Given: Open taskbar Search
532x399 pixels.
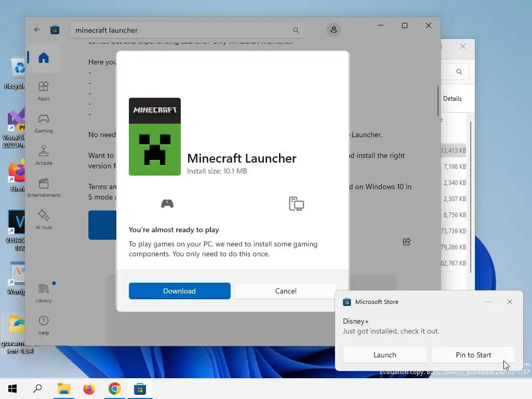Looking at the screenshot, I should click(37, 389).
